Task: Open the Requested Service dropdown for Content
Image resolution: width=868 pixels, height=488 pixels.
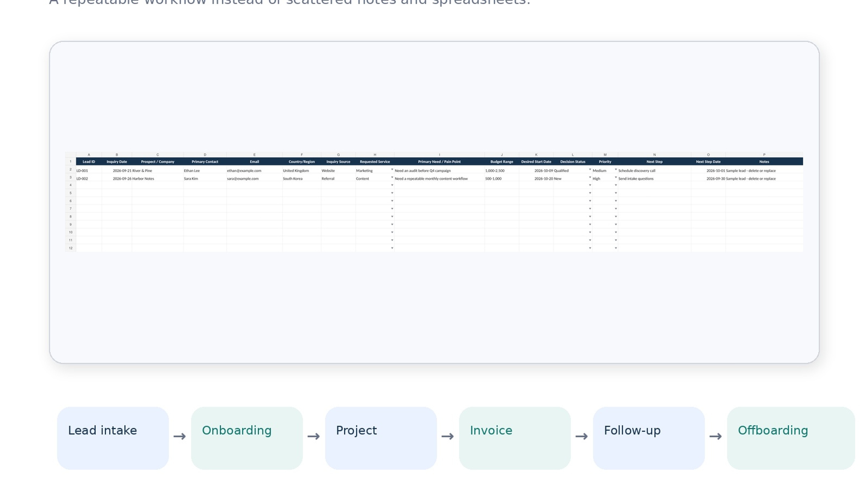Action: point(392,177)
